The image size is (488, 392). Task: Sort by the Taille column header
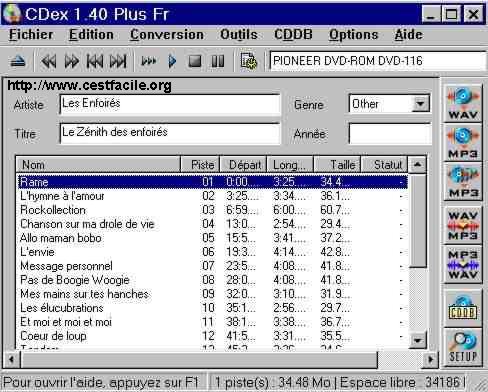click(x=337, y=165)
